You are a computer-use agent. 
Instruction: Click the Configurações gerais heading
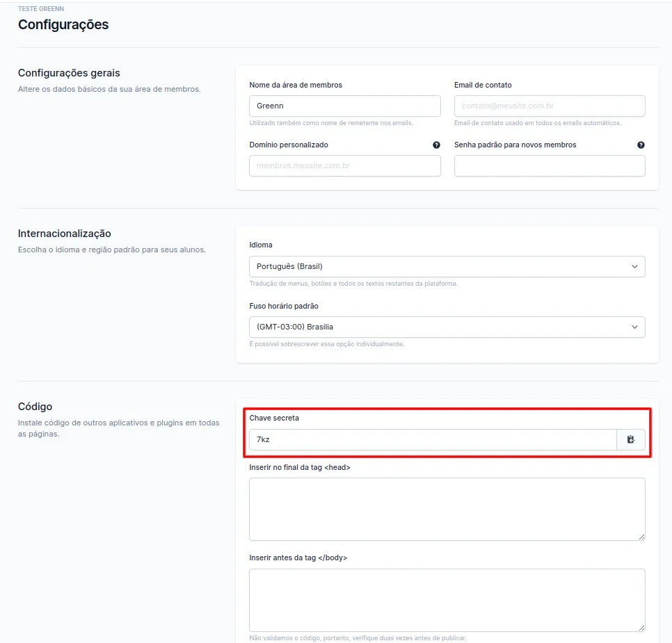[69, 73]
